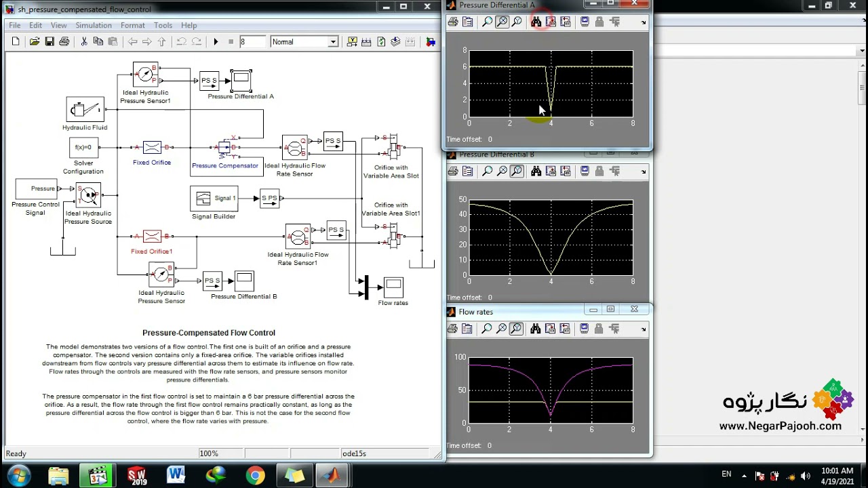Print the Pressure Differential B scope
Image resolution: width=868 pixels, height=488 pixels.
[453, 171]
